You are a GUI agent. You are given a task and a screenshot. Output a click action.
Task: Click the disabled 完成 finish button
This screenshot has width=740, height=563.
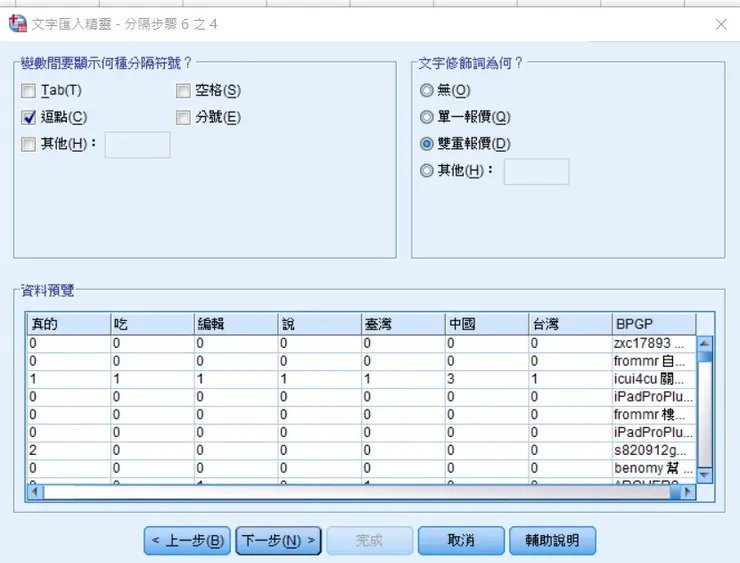(370, 541)
